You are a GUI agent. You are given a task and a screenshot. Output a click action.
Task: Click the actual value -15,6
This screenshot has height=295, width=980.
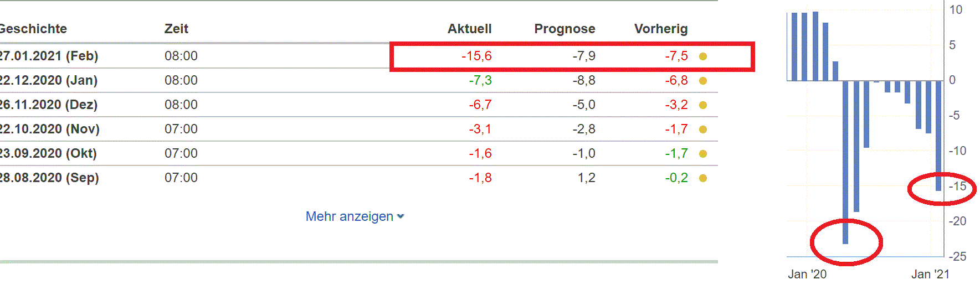click(476, 56)
